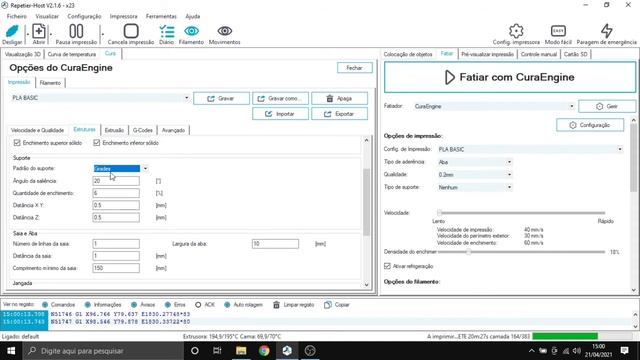Toggle Auto rolagem option
The height and width of the screenshot is (360, 640).
click(x=227, y=305)
